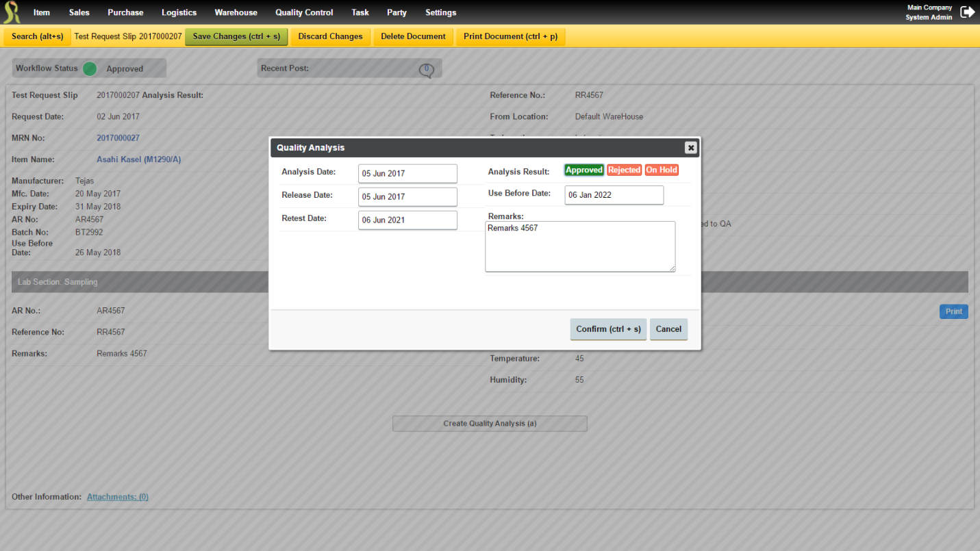Cancel the Quality Analysis dialog
Viewport: 980px width, 551px height.
tap(668, 329)
